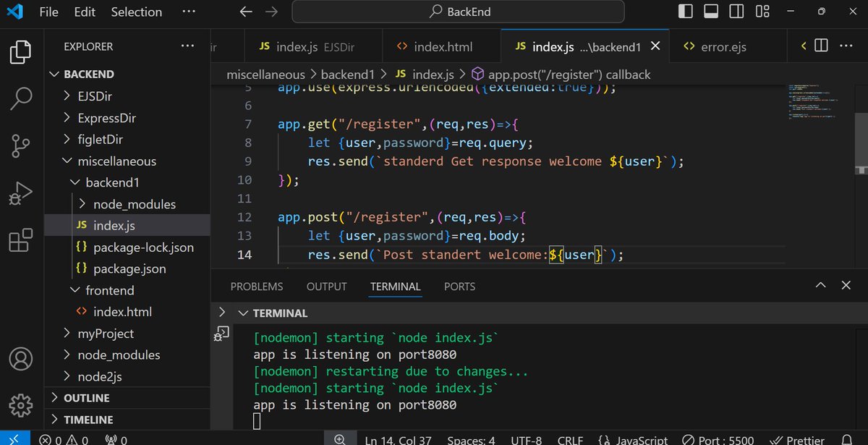Click Ln 14, Col 37 in status bar
The image size is (868, 445).
(x=398, y=439)
